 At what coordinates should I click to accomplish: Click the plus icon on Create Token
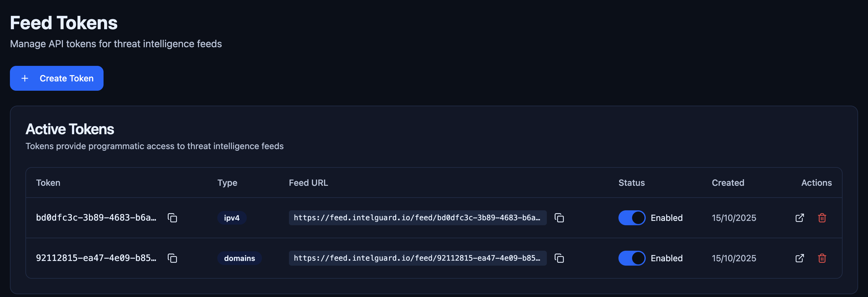24,78
